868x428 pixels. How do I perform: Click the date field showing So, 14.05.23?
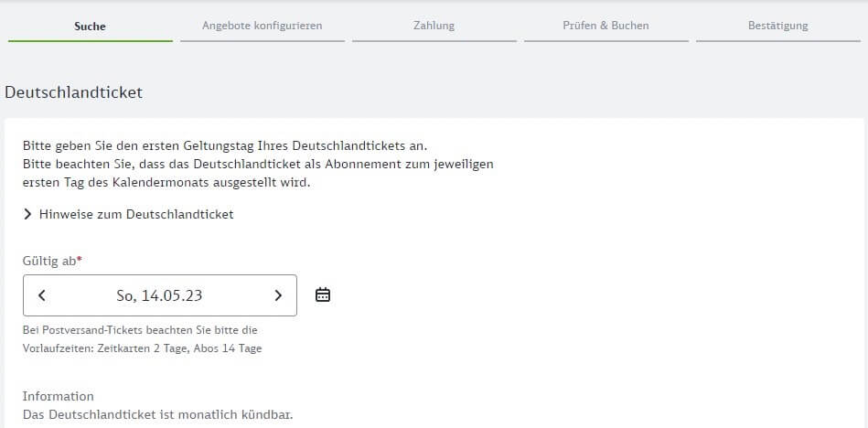click(159, 295)
